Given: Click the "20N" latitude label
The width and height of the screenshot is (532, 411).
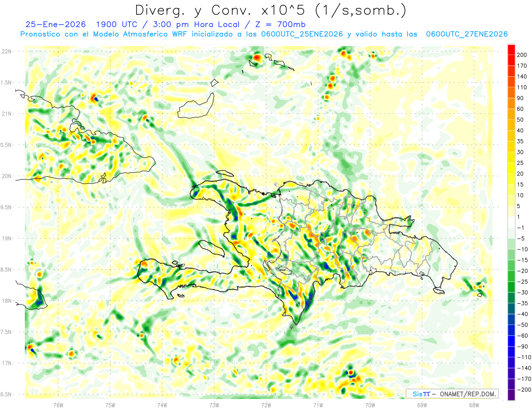Looking at the screenshot, I should tap(7, 176).
